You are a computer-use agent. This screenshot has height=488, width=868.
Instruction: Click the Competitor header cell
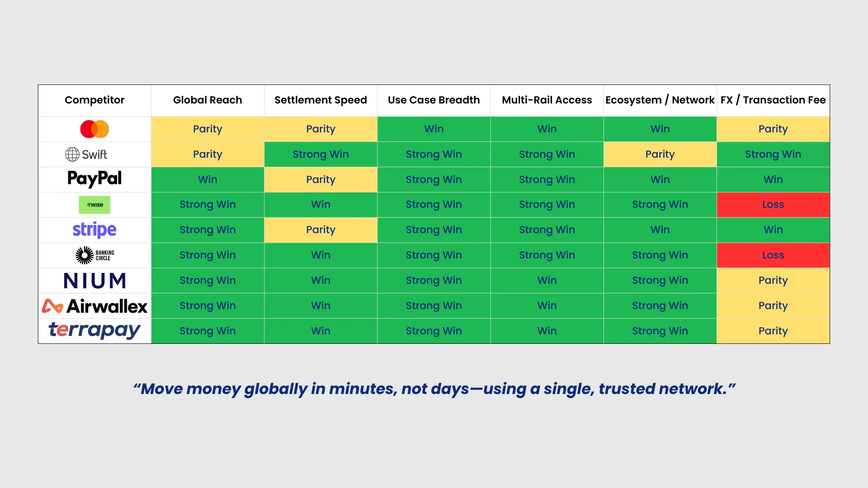[x=94, y=100]
